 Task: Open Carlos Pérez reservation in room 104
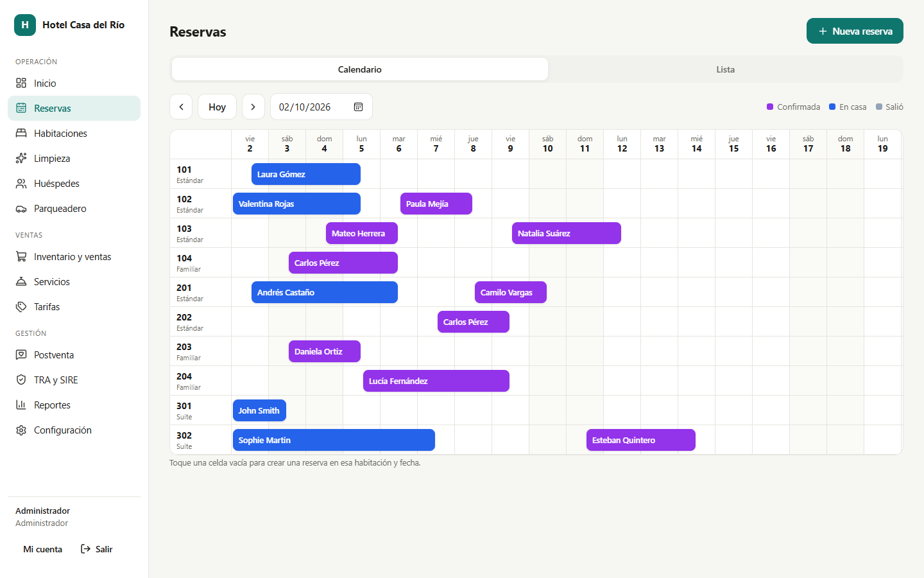pos(343,263)
